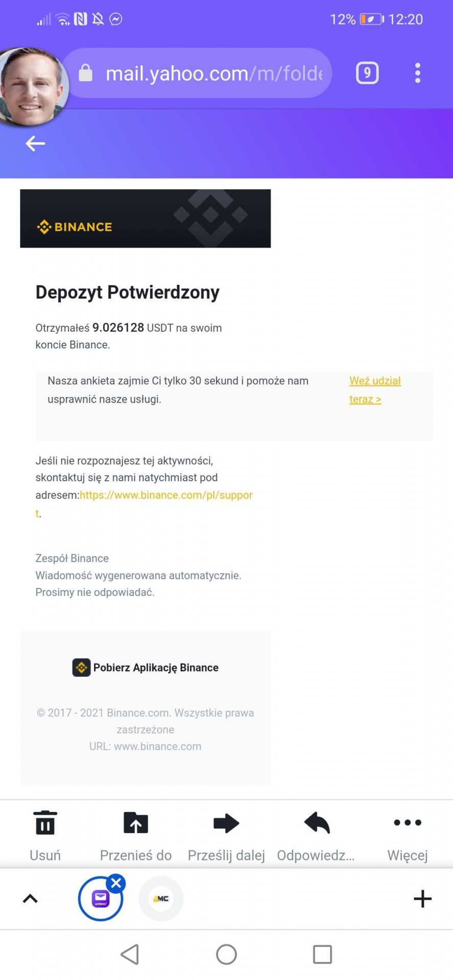Open the Binance support URL link
Image resolution: width=453 pixels, height=980 pixels.
(166, 495)
